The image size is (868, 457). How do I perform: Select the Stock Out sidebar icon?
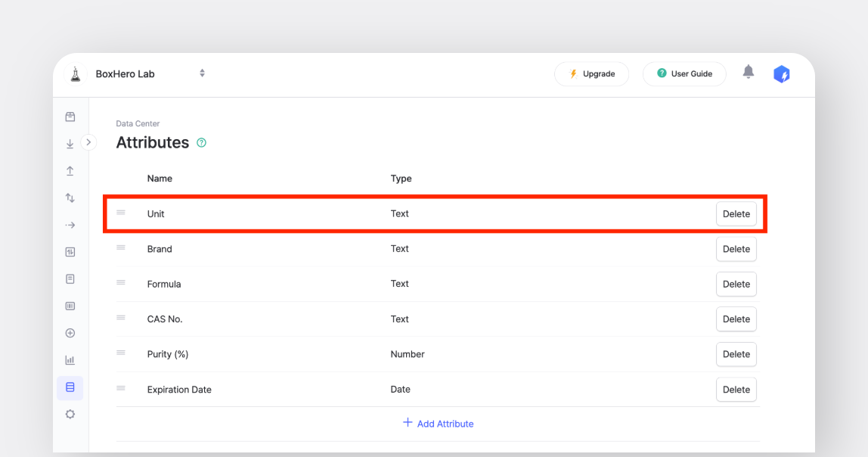70,170
